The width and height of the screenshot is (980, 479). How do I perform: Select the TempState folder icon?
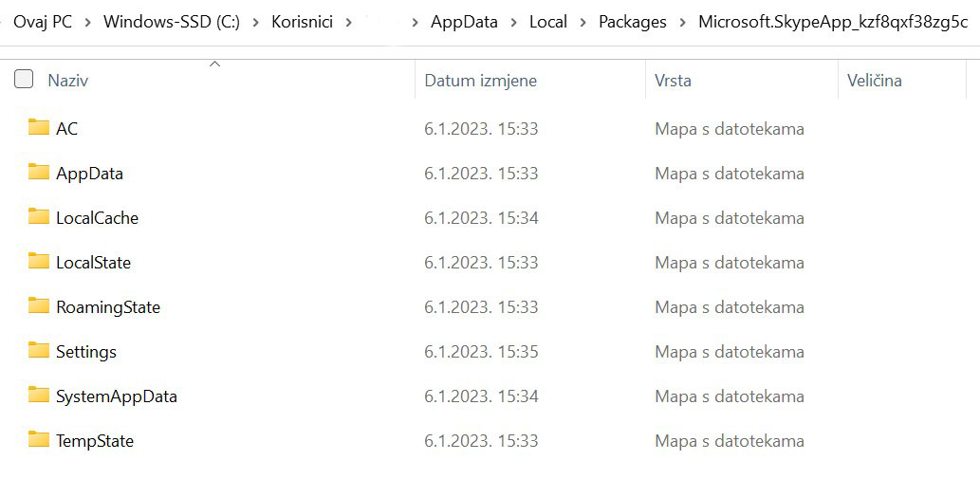[38, 440]
